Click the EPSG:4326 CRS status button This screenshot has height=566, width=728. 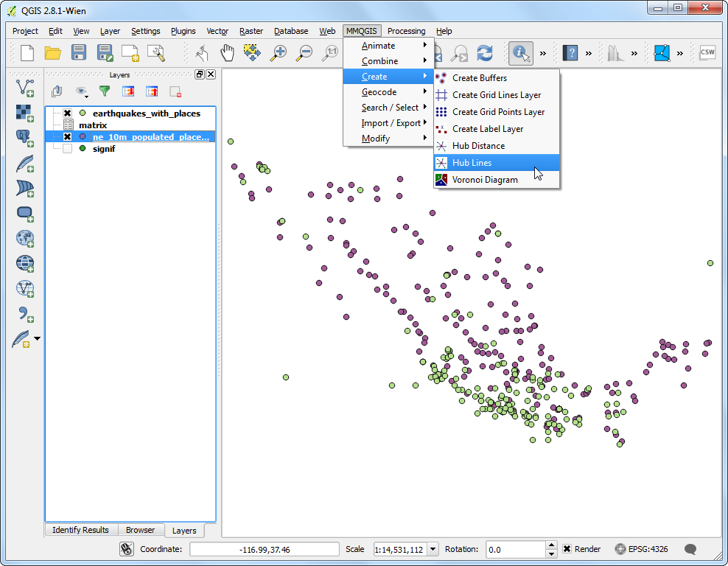[641, 549]
